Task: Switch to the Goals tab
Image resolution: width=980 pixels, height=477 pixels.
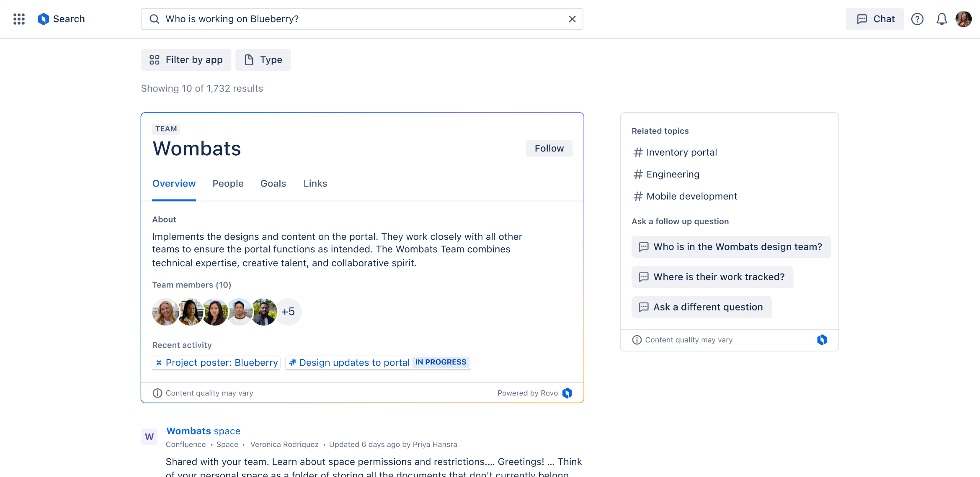Action: tap(273, 183)
